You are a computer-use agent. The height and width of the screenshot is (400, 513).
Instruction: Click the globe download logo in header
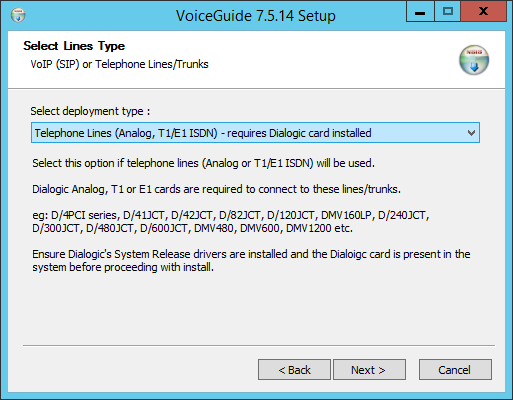tap(474, 60)
